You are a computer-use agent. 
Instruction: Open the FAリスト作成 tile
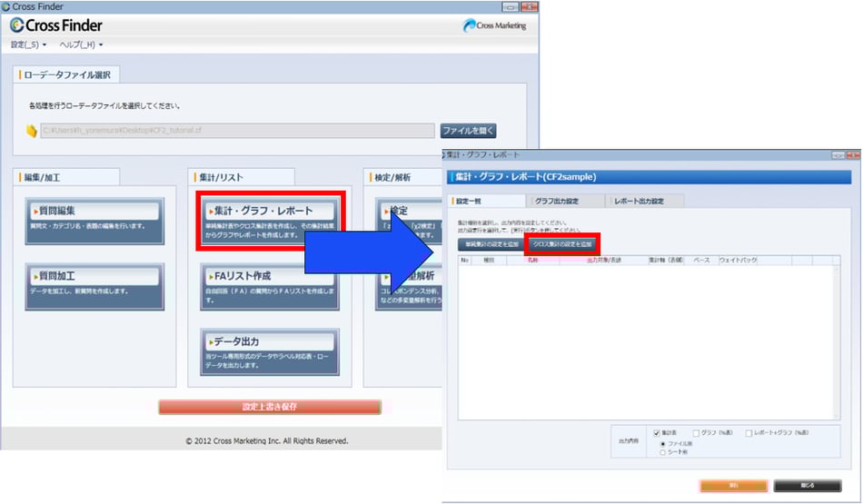click(x=269, y=284)
